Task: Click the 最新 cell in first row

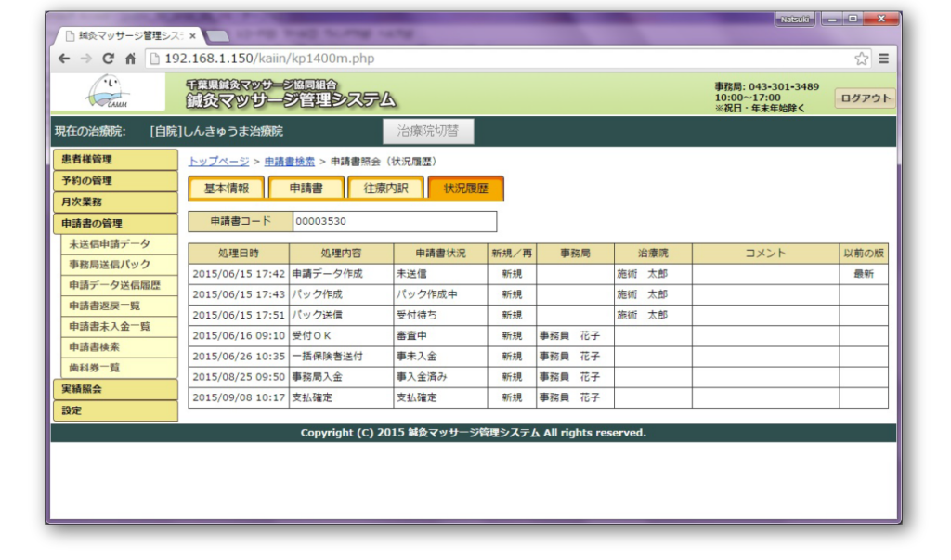Action: pyautogui.click(x=864, y=274)
